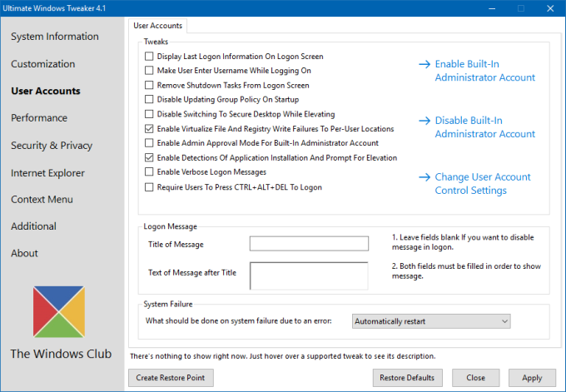Switch to Security & Privacy section
This screenshot has height=392, width=566.
[52, 146]
